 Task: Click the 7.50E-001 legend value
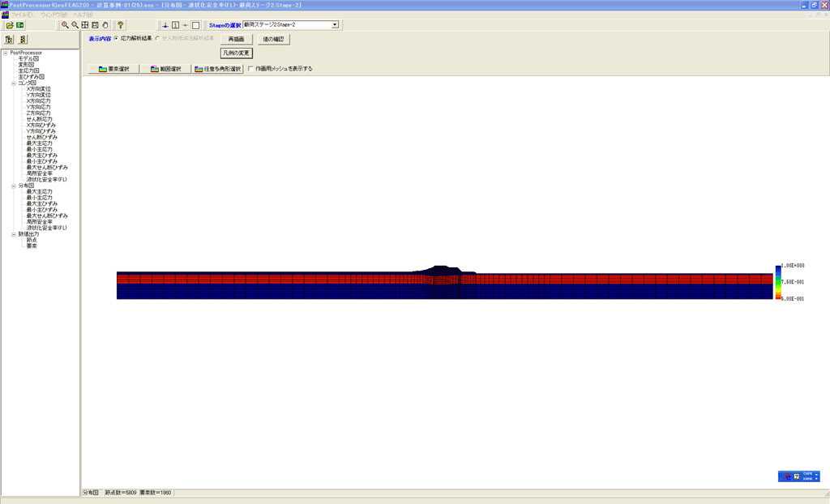coord(793,282)
